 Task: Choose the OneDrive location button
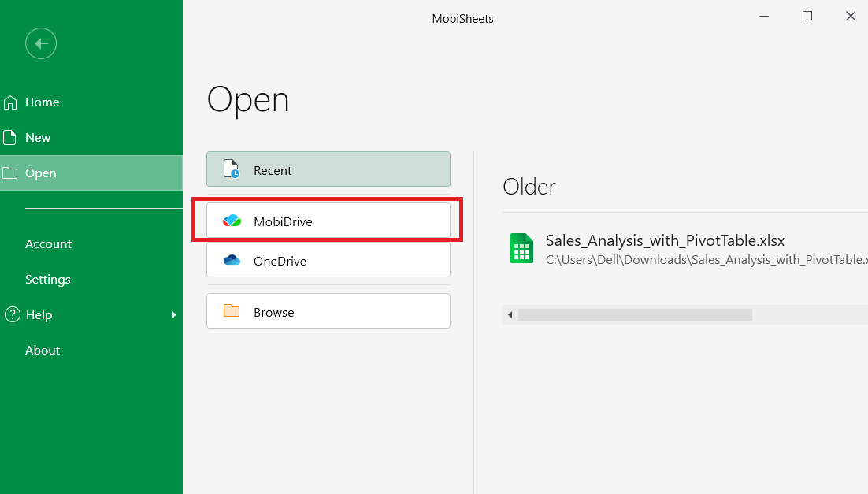328,260
